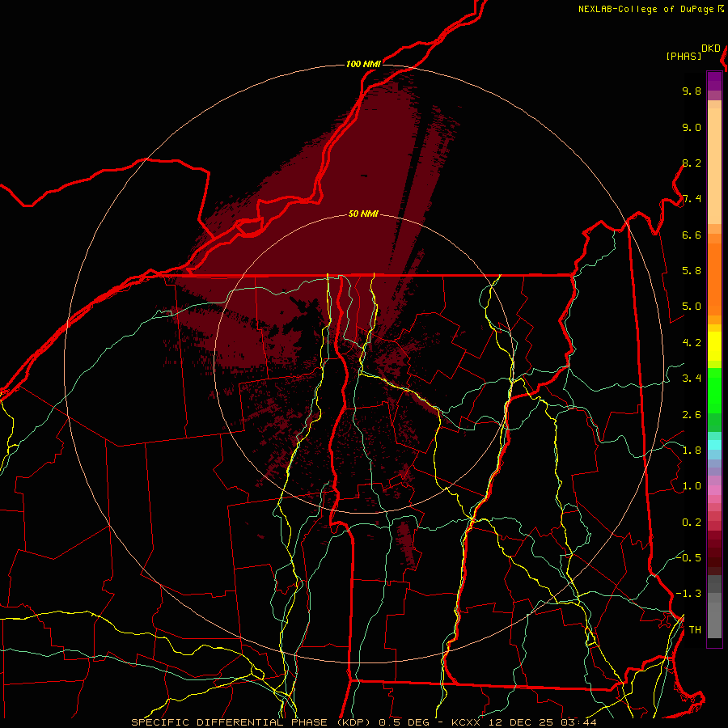
Task: Click the 3.4 value on the color scale
Action: [x=692, y=379]
